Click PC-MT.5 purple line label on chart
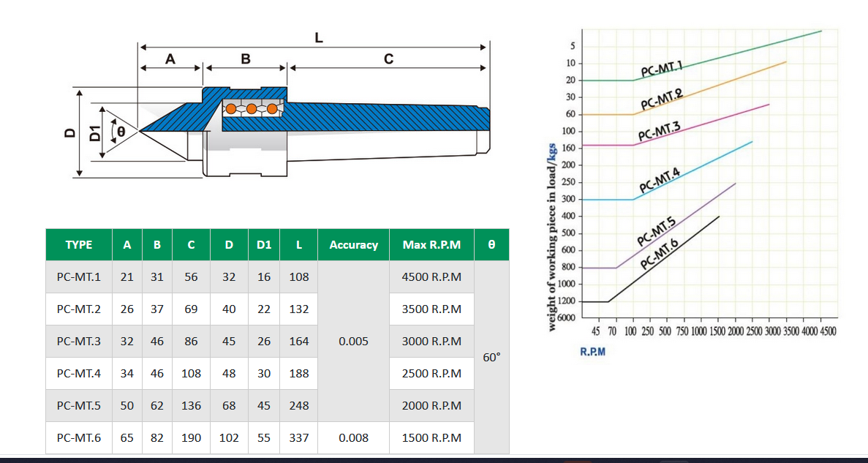Image resolution: width=868 pixels, height=463 pixels. point(657,233)
